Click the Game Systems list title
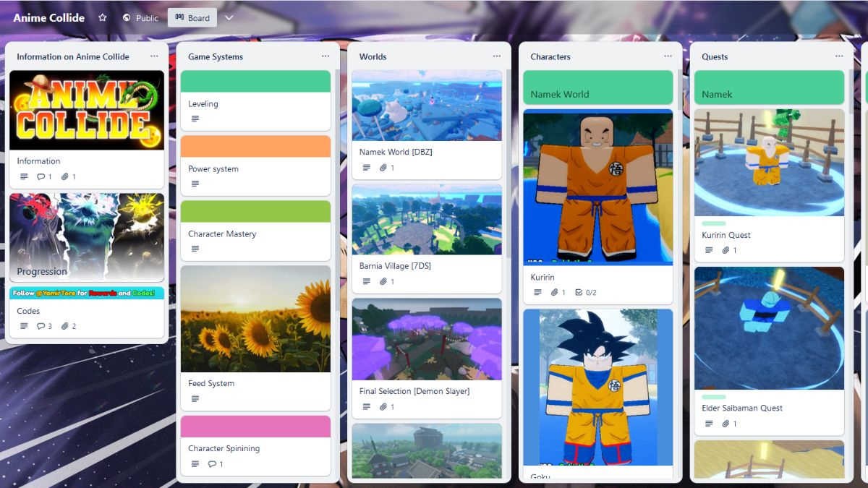868x488 pixels. click(216, 56)
